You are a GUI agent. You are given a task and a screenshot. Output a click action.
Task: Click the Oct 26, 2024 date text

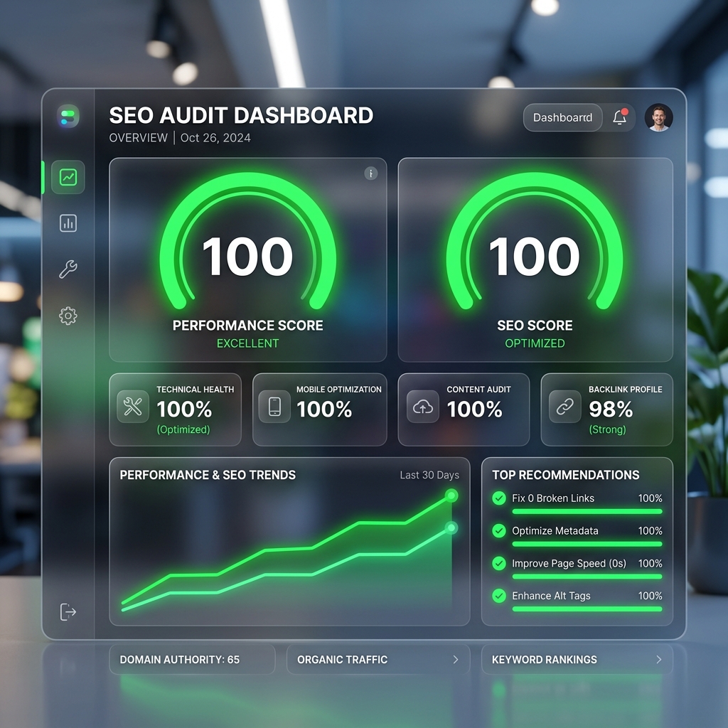point(215,138)
